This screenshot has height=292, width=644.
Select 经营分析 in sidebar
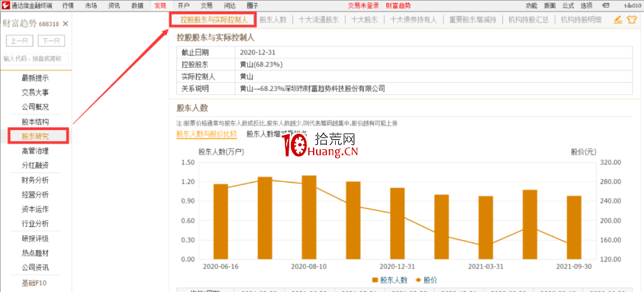click(35, 195)
